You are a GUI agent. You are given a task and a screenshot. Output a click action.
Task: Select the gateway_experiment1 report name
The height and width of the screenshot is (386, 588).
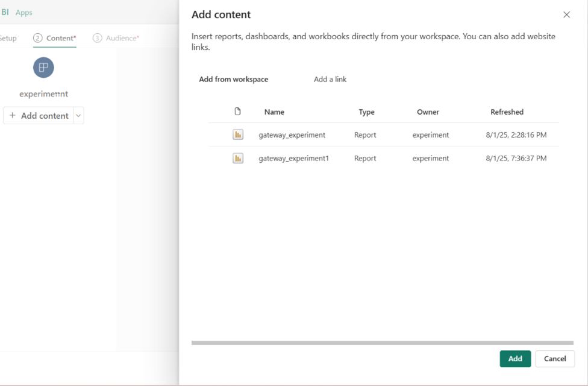[x=293, y=159]
